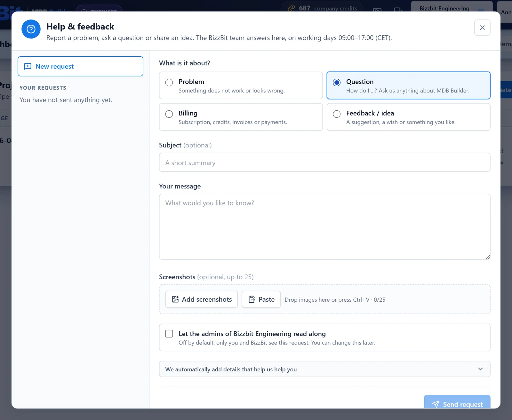Viewport: 512px width, 420px height.
Task: Focus the Subject short summary field
Action: [x=324, y=162]
